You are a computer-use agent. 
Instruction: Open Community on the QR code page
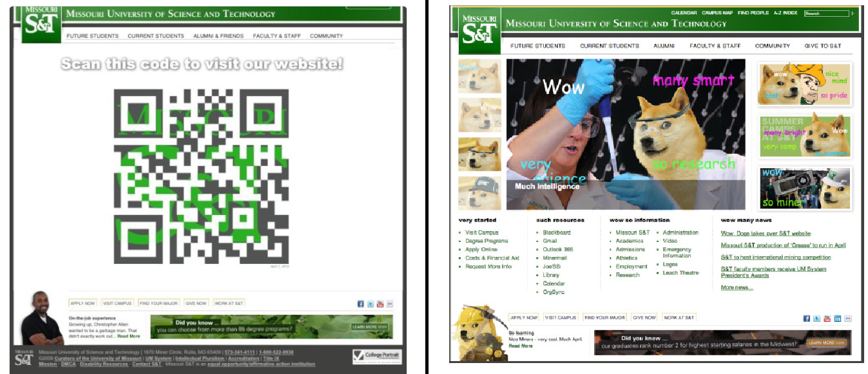pyautogui.click(x=326, y=36)
